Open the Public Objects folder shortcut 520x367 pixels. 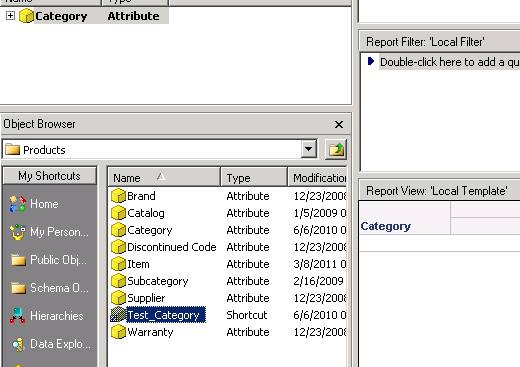[x=49, y=260]
